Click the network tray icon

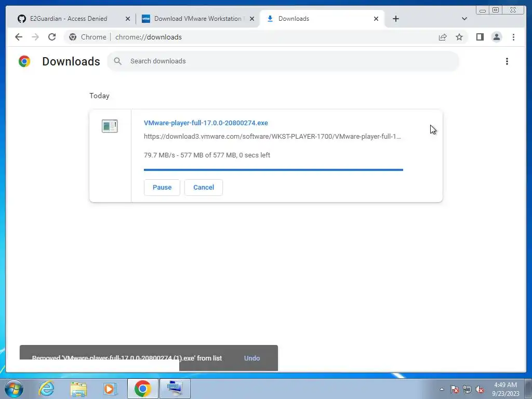[x=467, y=389]
